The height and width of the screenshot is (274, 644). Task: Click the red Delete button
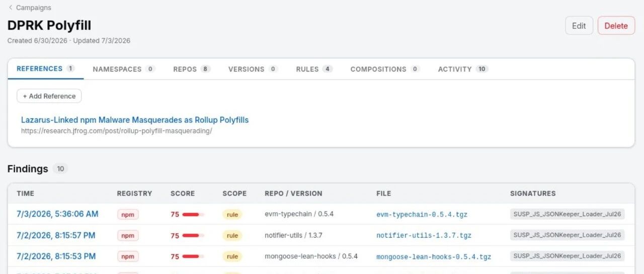click(616, 26)
